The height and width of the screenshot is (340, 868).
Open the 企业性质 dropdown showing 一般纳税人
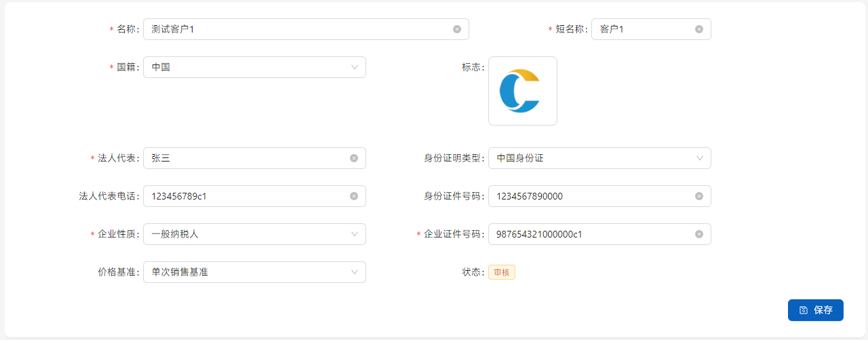254,234
